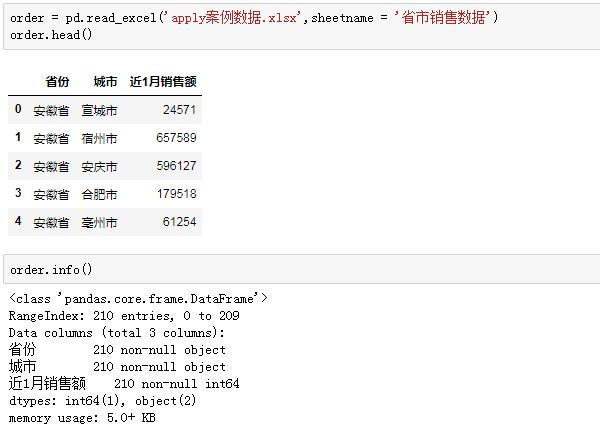Click sales value 596127
600x437 pixels.
(x=176, y=166)
